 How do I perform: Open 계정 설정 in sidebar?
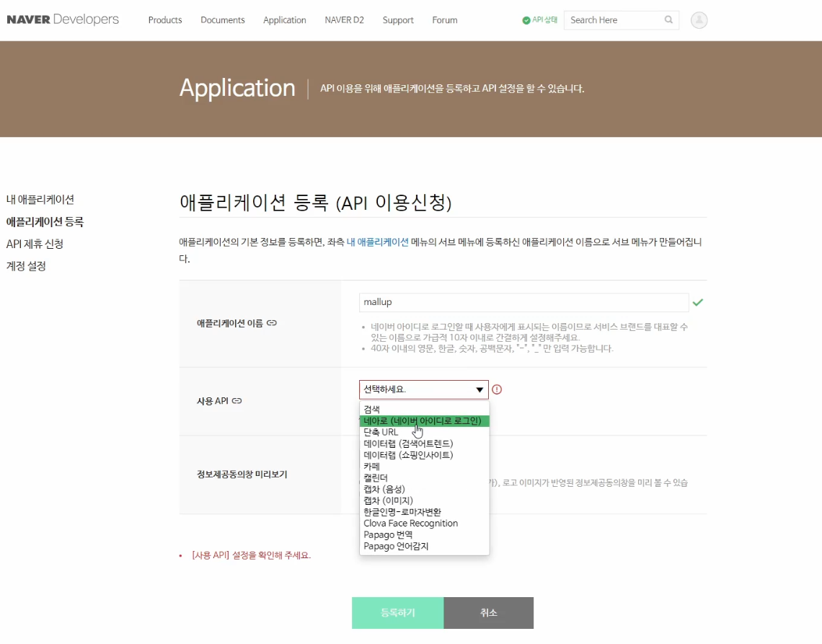(x=26, y=266)
